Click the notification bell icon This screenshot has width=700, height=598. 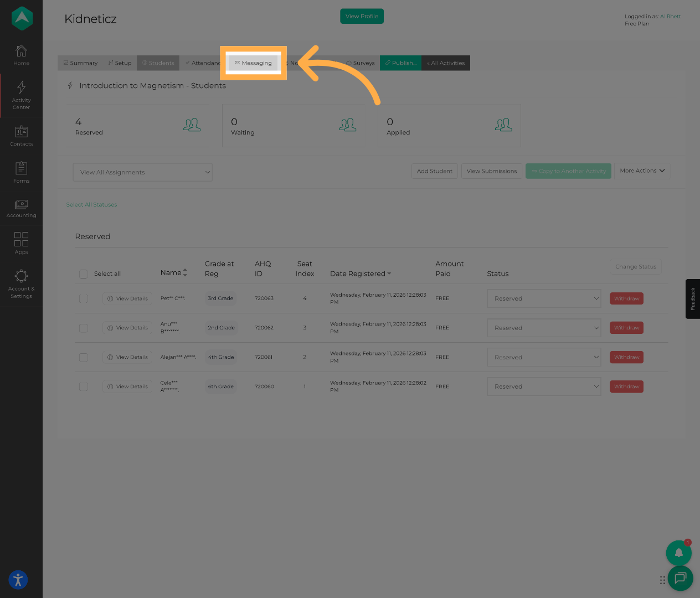coord(678,553)
